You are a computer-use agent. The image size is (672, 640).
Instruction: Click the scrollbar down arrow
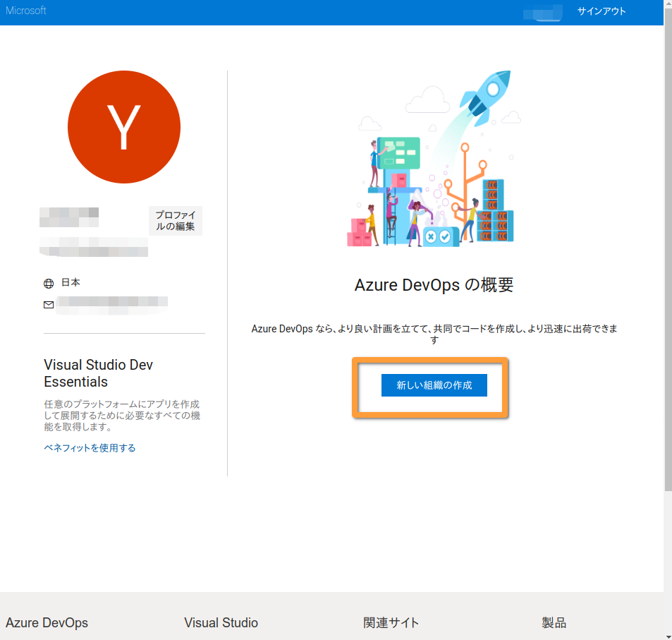coord(668,637)
